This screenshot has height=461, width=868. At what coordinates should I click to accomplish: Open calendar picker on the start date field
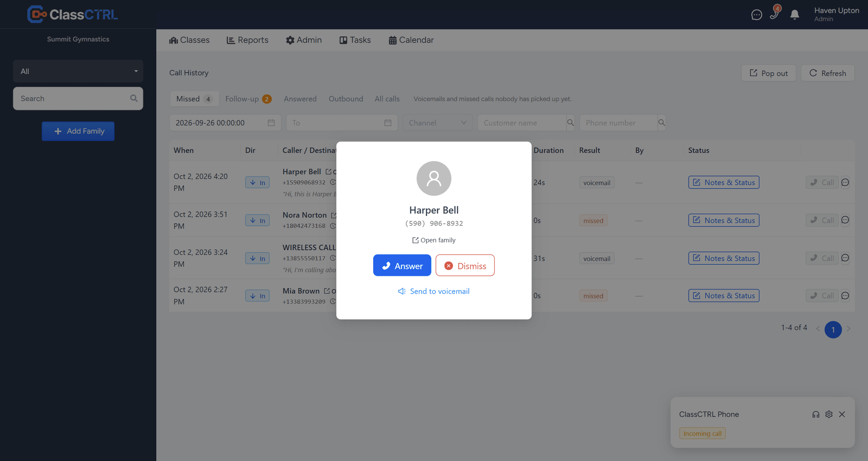pyautogui.click(x=271, y=123)
